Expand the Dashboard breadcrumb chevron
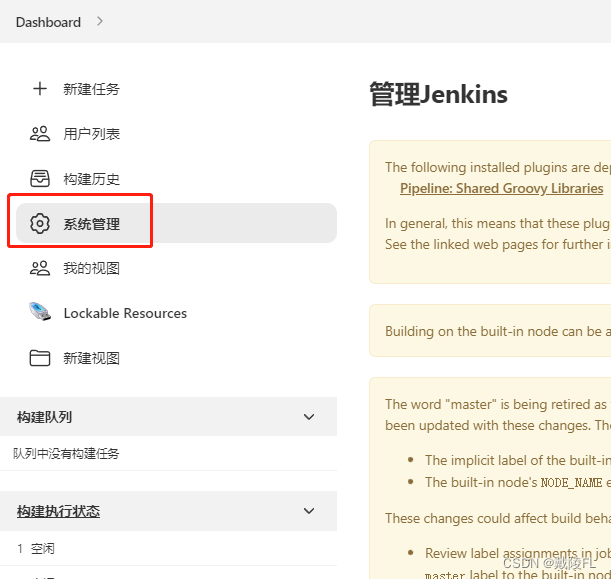611x579 pixels. tap(100, 21)
